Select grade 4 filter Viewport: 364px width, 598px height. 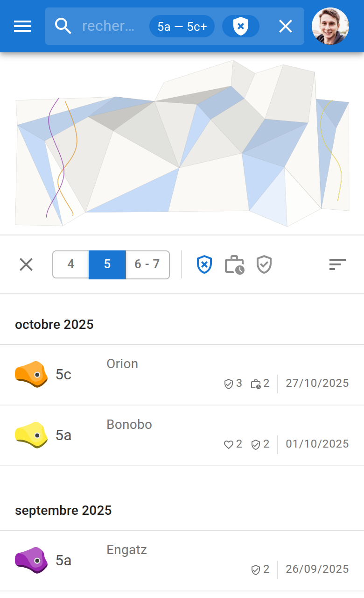click(x=70, y=264)
